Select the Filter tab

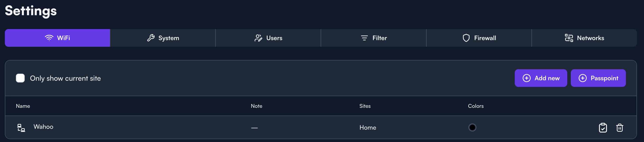[x=374, y=38]
